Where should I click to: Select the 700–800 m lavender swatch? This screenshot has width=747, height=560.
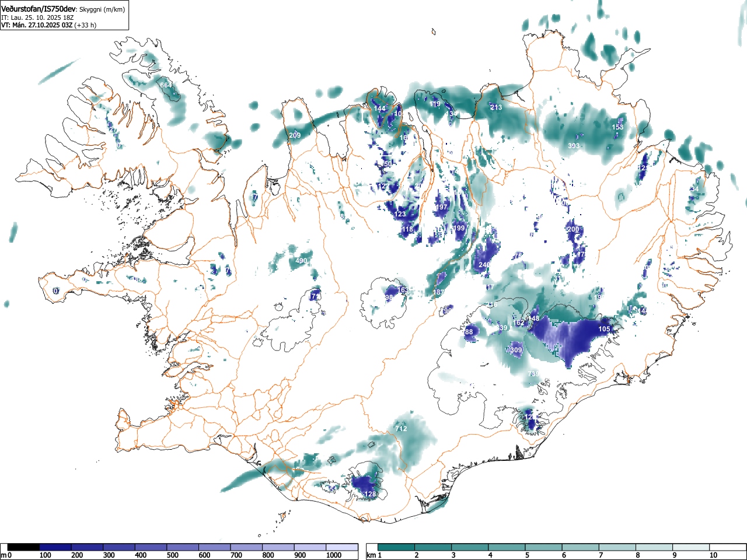point(246,547)
